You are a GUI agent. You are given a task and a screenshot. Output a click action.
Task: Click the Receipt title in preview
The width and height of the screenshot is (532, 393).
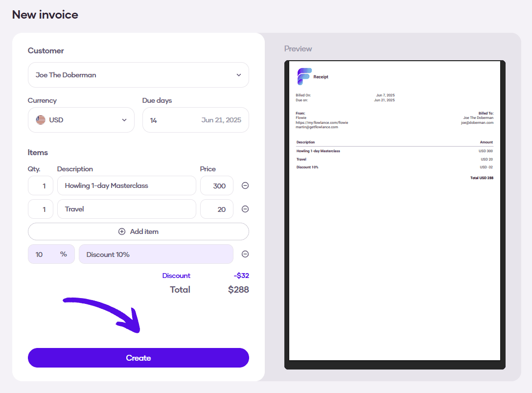321,77
